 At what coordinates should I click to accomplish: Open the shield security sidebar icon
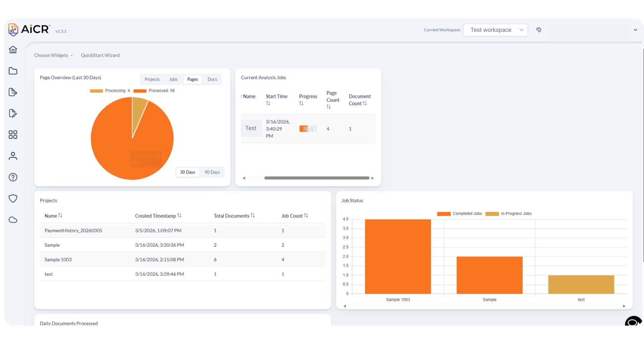13,198
